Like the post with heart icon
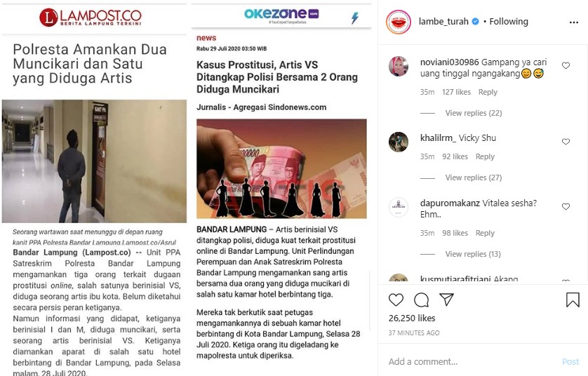 396,300
